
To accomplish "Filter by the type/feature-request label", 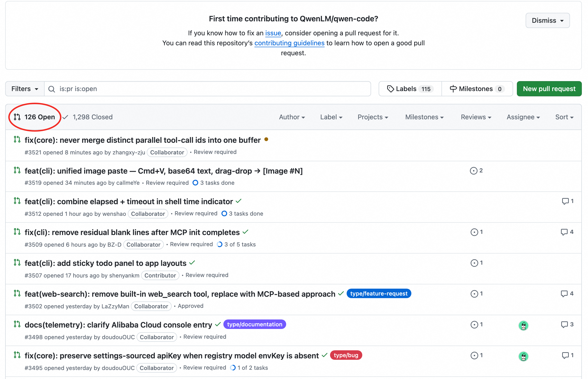I will pyautogui.click(x=379, y=293).
